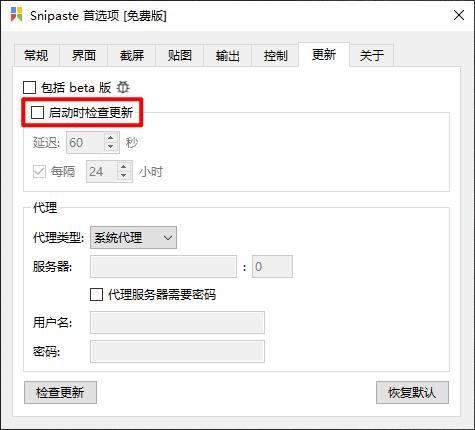This screenshot has width=475, height=430.
Task: Click the Snipaste logo in title bar
Action: (x=17, y=15)
